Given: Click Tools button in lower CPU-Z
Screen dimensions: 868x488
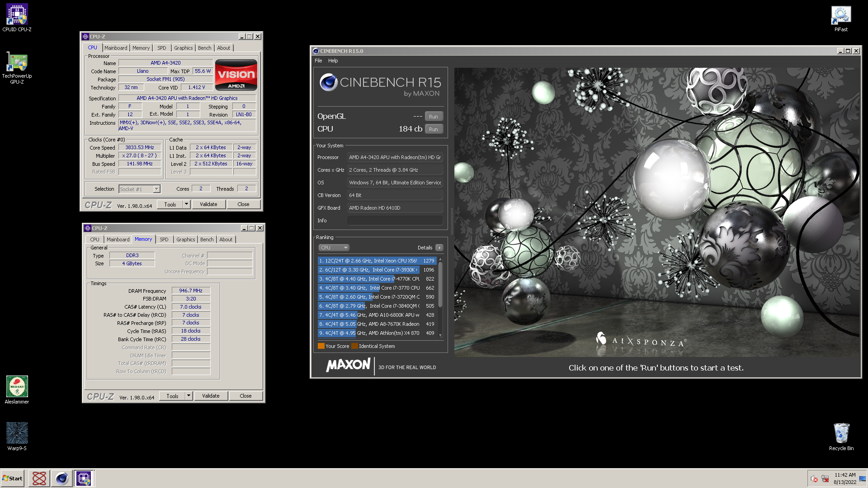Looking at the screenshot, I should pyautogui.click(x=172, y=396).
